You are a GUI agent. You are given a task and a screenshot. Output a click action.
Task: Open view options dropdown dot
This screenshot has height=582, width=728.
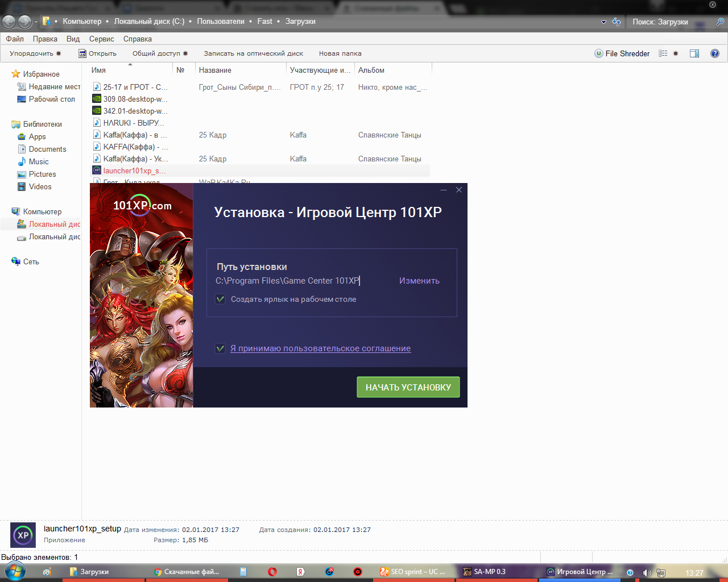[x=676, y=53]
